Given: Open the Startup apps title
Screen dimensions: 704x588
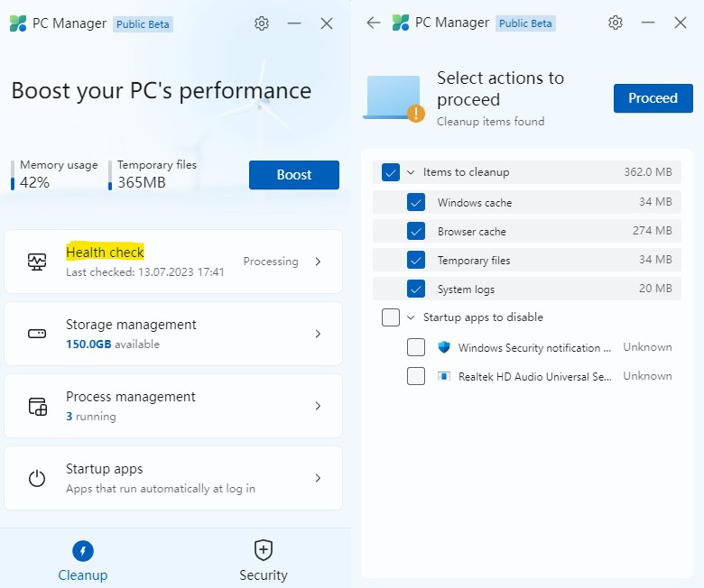Looking at the screenshot, I should pos(104,469).
